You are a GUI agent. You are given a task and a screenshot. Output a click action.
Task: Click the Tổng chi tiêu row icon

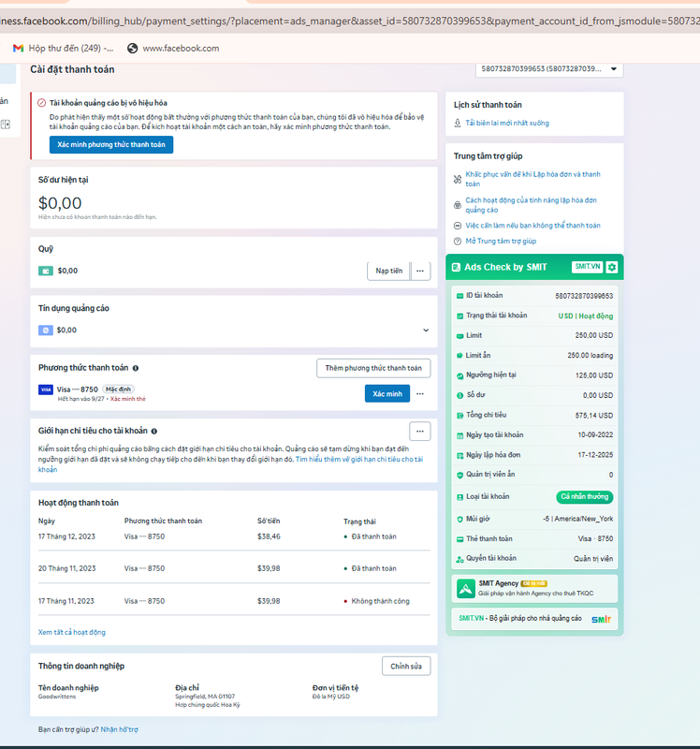coord(459,415)
